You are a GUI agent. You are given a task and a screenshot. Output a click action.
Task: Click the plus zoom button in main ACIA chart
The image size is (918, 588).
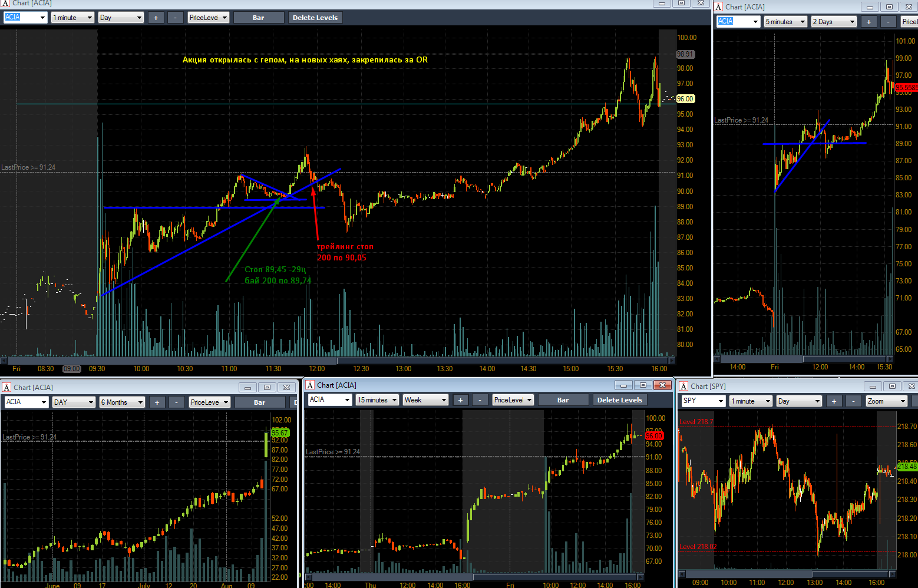[x=156, y=18]
